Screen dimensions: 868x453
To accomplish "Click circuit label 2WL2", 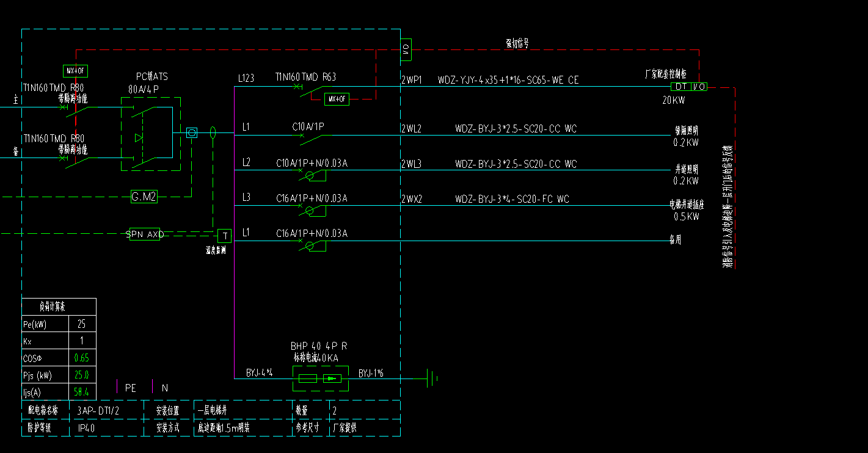I will coord(412,129).
